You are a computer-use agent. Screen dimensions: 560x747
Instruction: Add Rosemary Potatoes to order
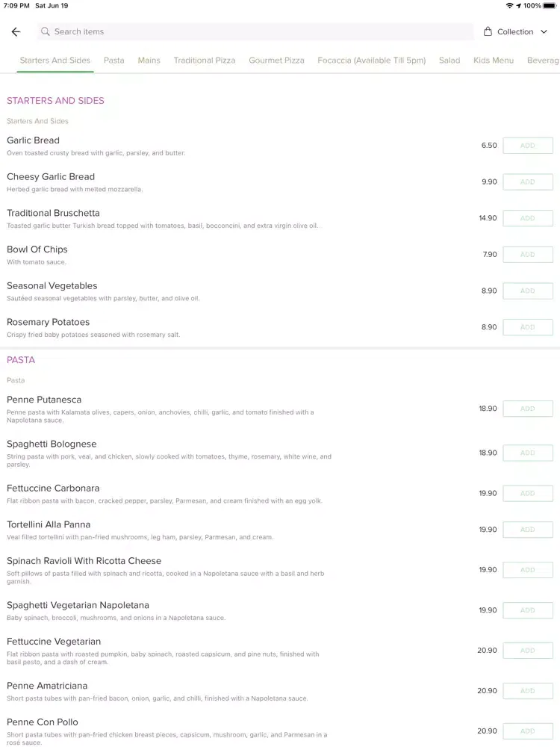coord(528,327)
